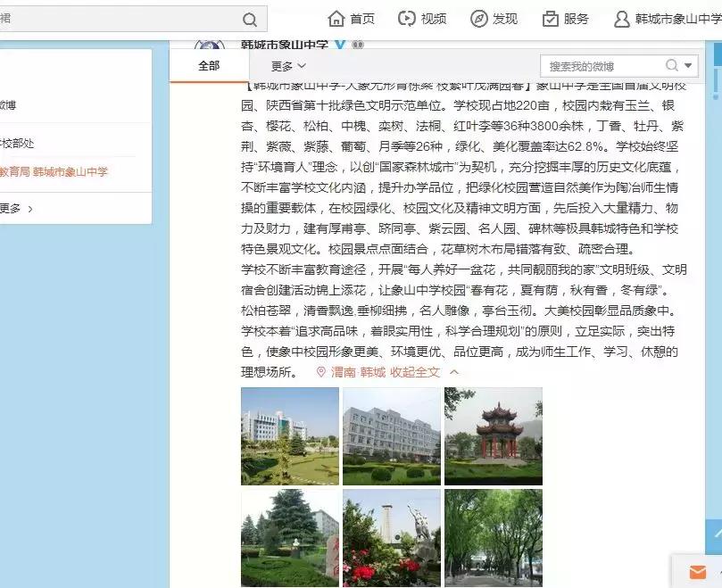Open the 更多 tab dropdown arrow
The image size is (722, 588).
[300, 65]
